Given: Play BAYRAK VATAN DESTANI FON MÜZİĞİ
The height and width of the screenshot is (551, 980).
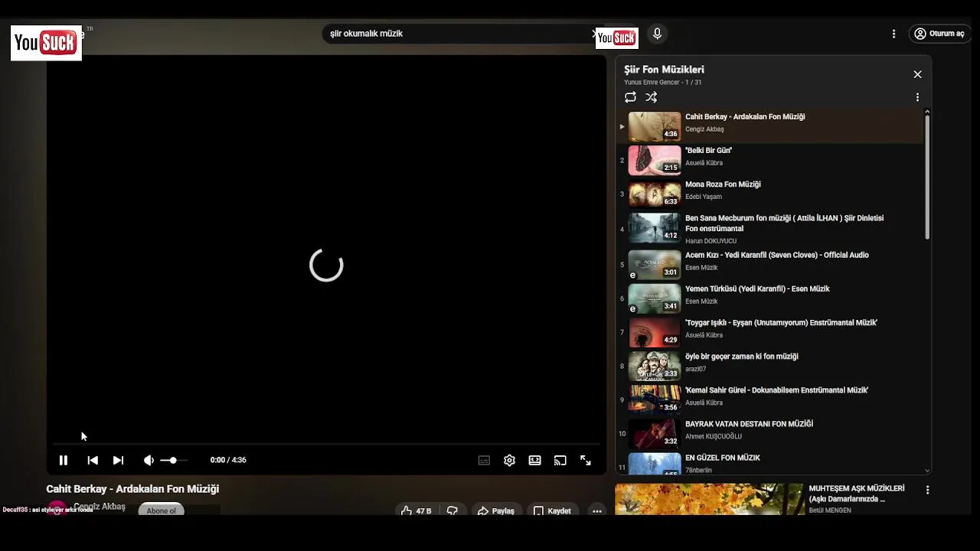Looking at the screenshot, I should tap(769, 433).
